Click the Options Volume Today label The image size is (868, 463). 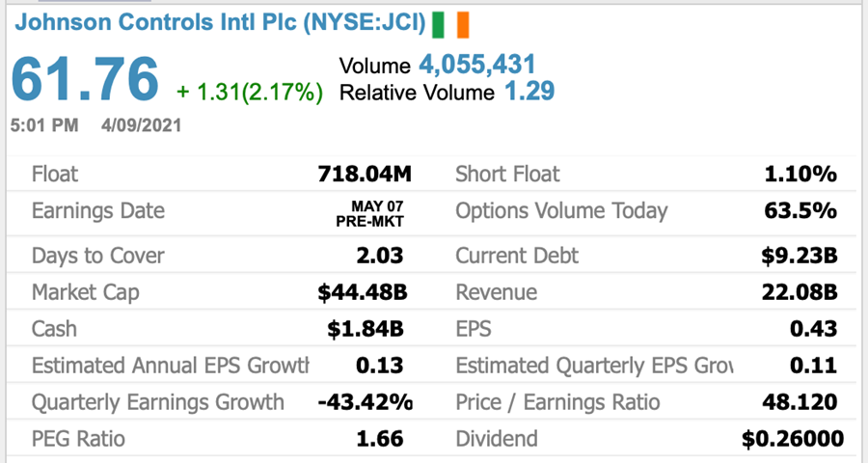[x=562, y=211]
